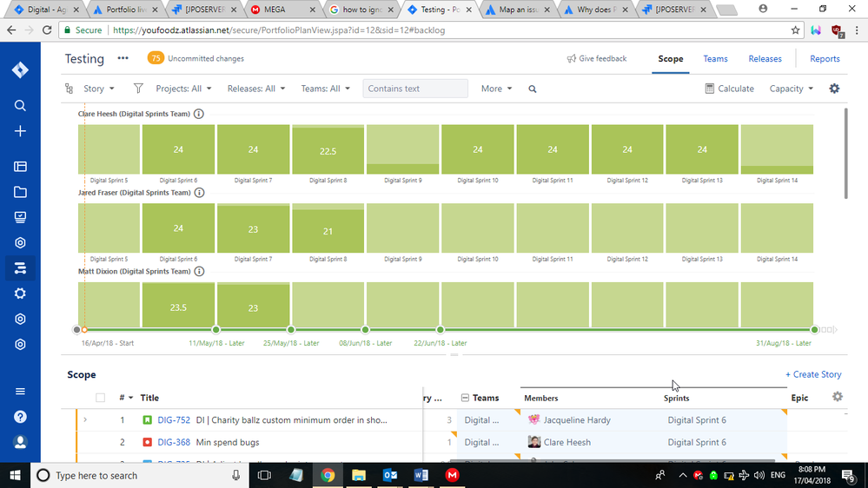Reload the page in Chrome
Screen dimensions: 868x488
click(x=47, y=30)
